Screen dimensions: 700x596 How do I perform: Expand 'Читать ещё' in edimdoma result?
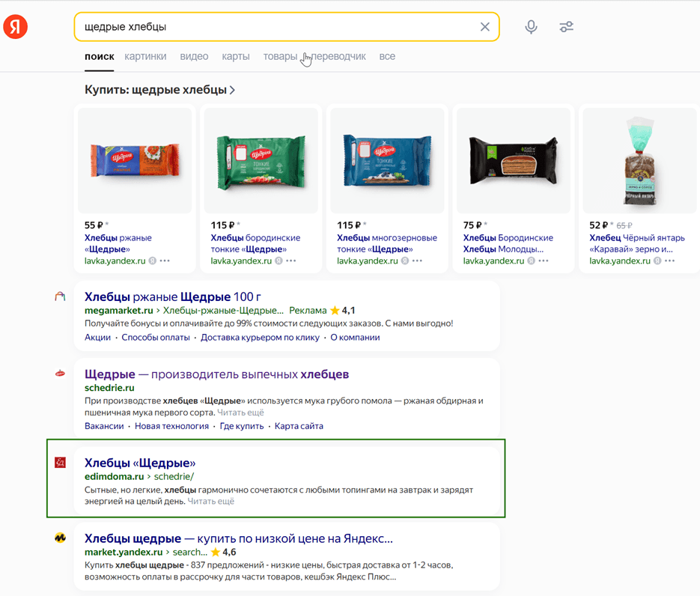click(211, 501)
